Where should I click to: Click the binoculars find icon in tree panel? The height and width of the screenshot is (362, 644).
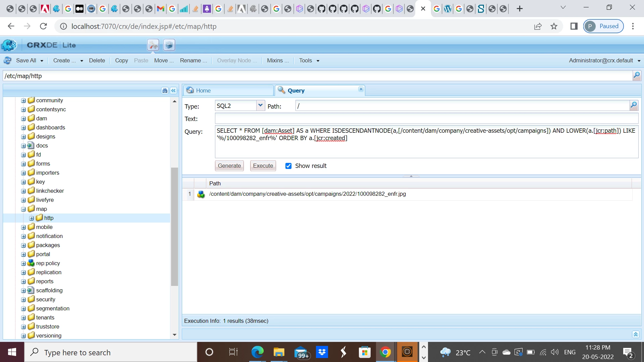[x=165, y=90]
